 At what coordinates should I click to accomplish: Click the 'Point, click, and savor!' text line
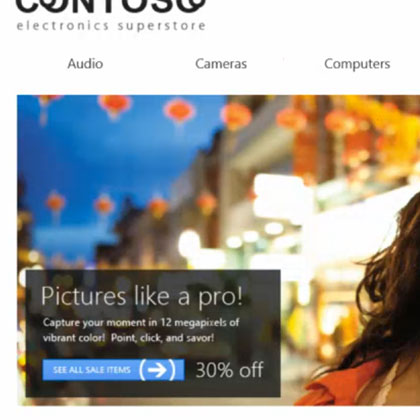point(162,338)
